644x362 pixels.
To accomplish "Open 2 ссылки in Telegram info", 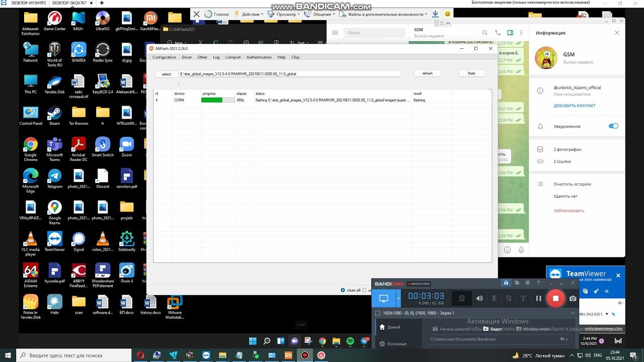I will [x=562, y=161].
